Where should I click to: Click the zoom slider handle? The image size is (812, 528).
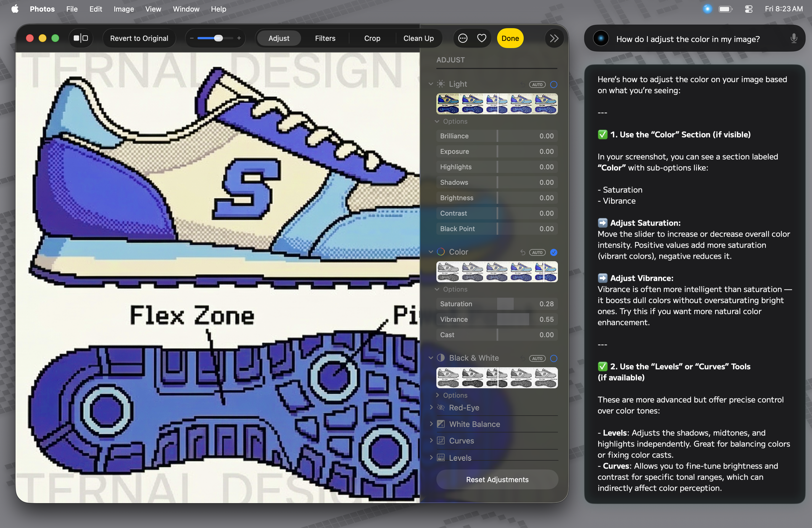(x=218, y=38)
